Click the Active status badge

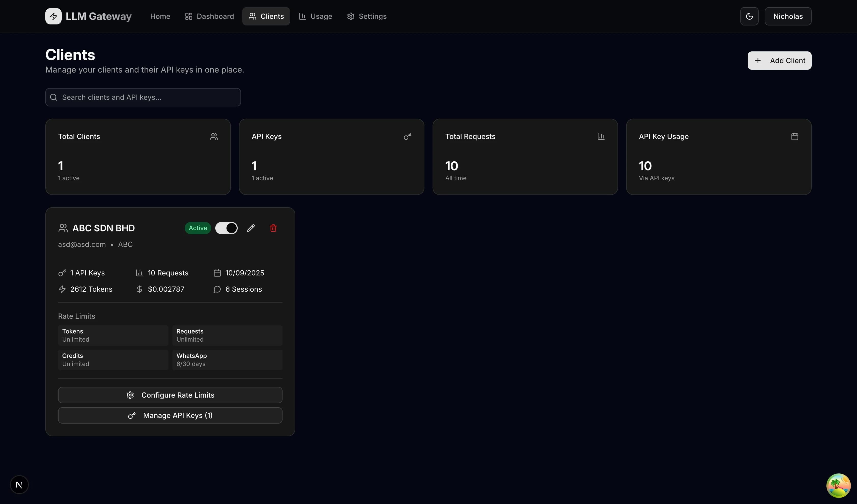click(x=197, y=228)
